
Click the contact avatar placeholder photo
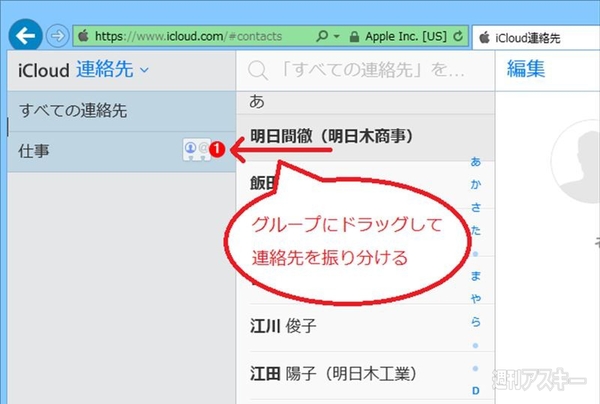click(x=576, y=161)
